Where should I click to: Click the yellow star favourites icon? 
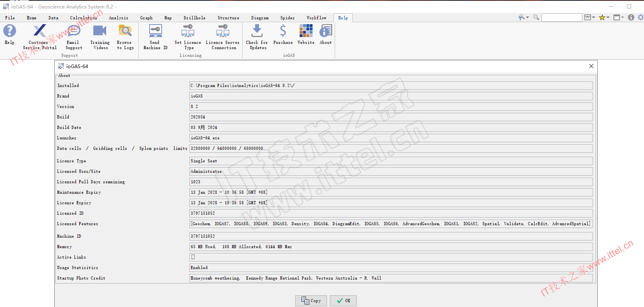pyautogui.click(x=602, y=17)
